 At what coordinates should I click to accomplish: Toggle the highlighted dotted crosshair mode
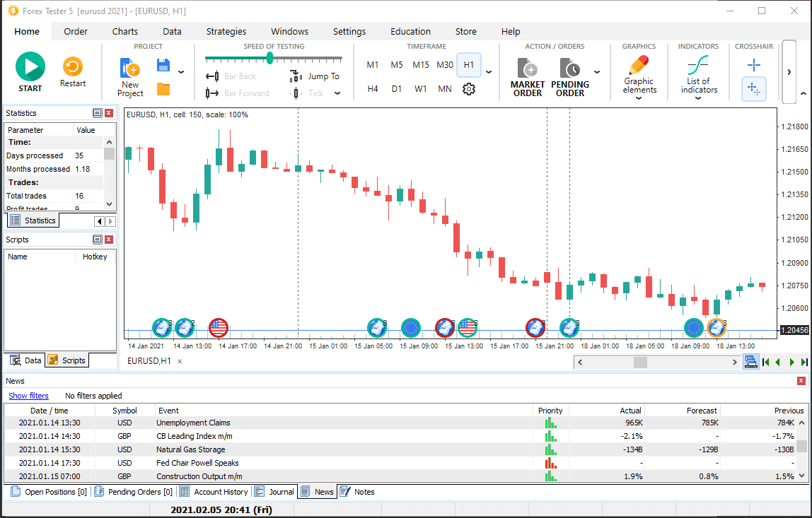(754, 90)
